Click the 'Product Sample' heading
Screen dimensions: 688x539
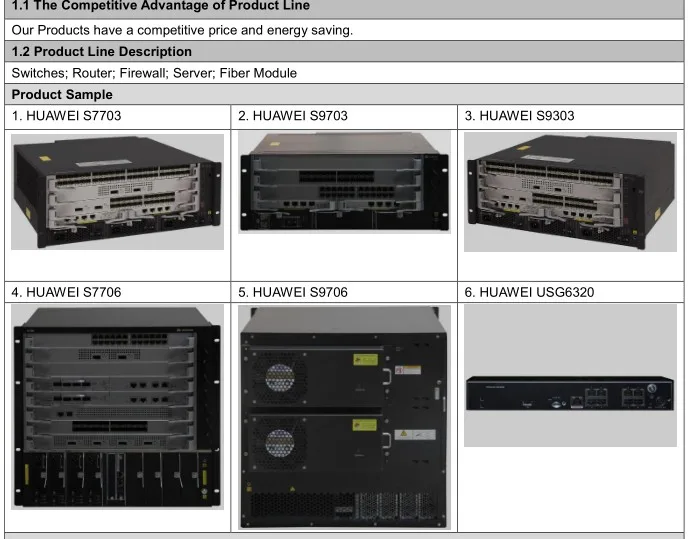click(x=62, y=94)
